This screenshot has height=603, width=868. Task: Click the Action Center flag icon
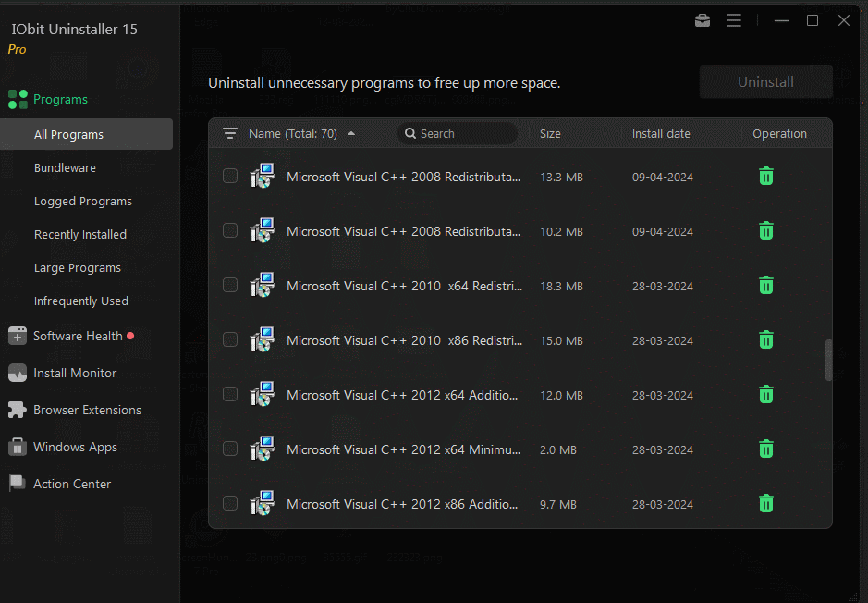coord(18,484)
